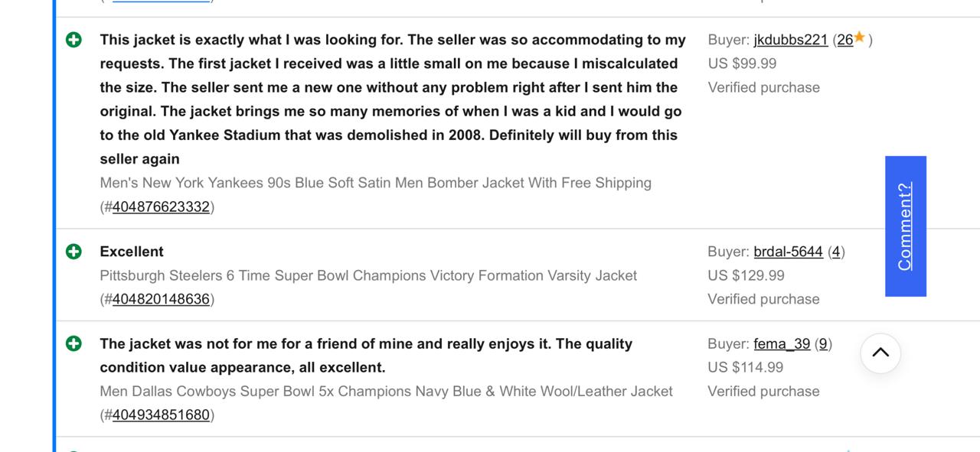Screen dimensions: 980x452
Task: View feedback score 26 of jkdubbs221
Action: coord(844,38)
